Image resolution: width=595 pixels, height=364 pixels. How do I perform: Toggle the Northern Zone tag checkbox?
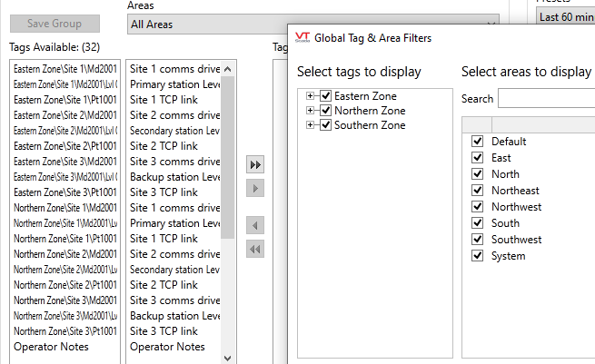pyautogui.click(x=326, y=111)
